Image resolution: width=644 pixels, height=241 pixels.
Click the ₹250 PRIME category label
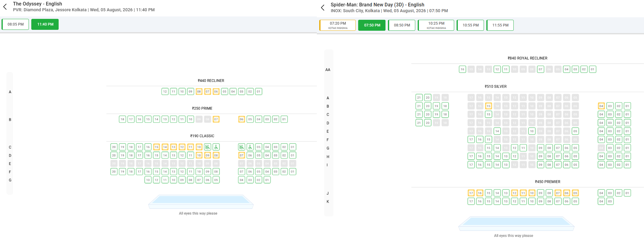[x=202, y=108]
